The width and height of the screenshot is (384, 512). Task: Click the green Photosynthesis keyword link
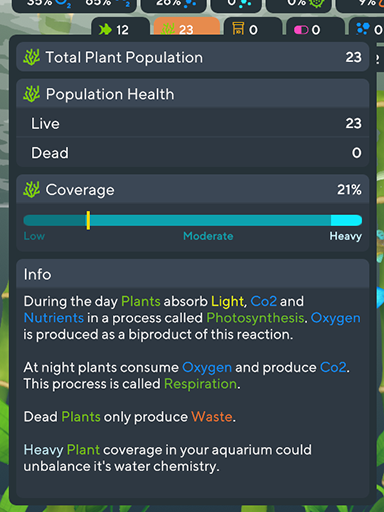point(255,318)
